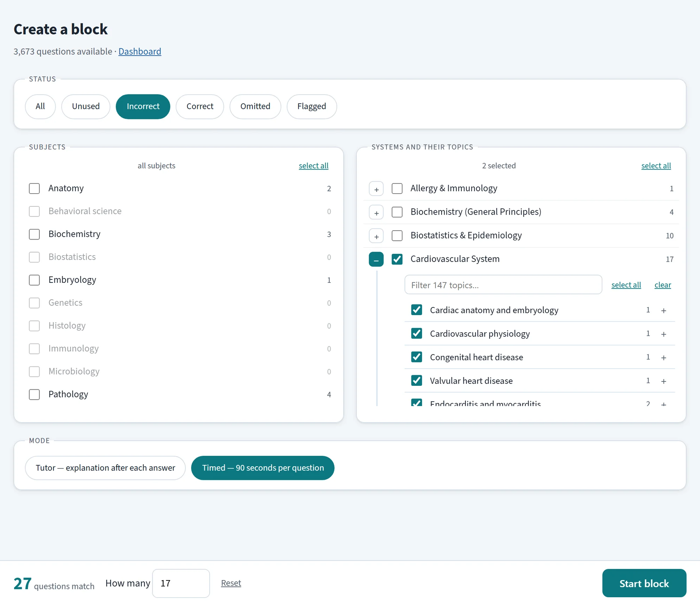The height and width of the screenshot is (606, 700).
Task: Check Biostatistics & Epidemiology checkbox
Action: [x=397, y=236]
